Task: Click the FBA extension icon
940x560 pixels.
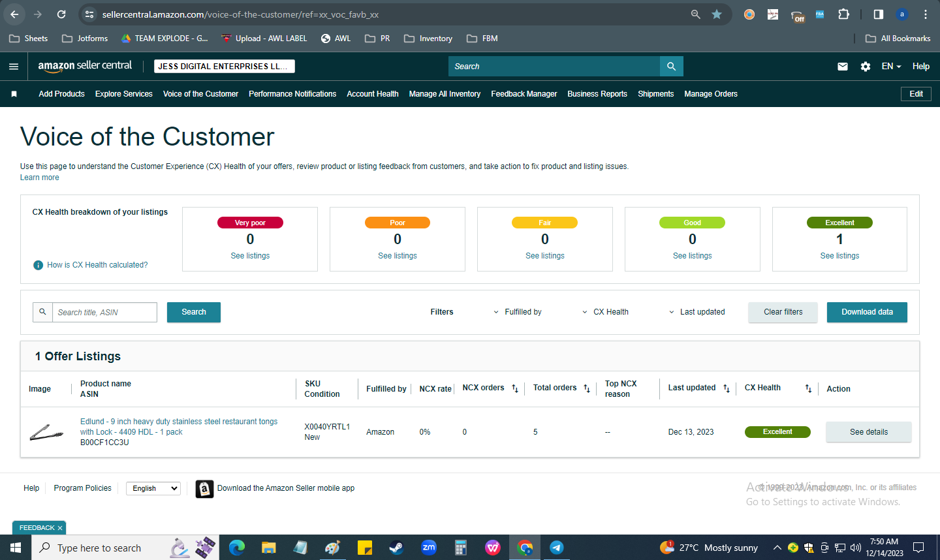Action: pos(820,14)
